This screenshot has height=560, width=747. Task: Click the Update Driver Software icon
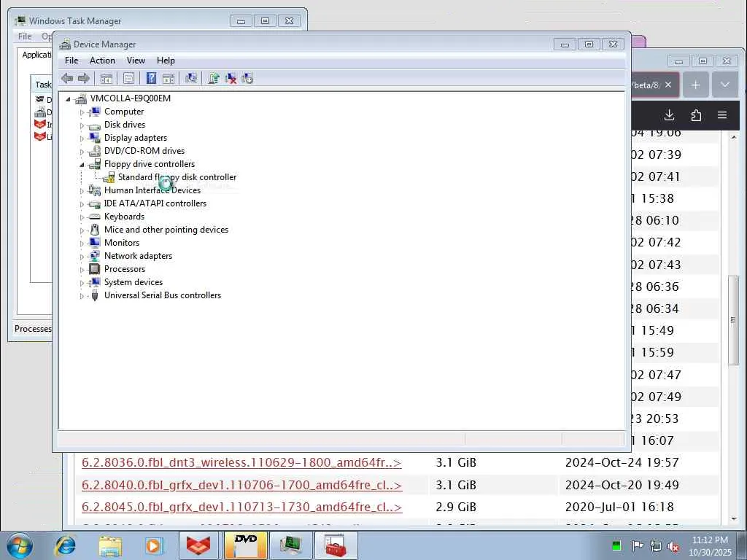[214, 79]
